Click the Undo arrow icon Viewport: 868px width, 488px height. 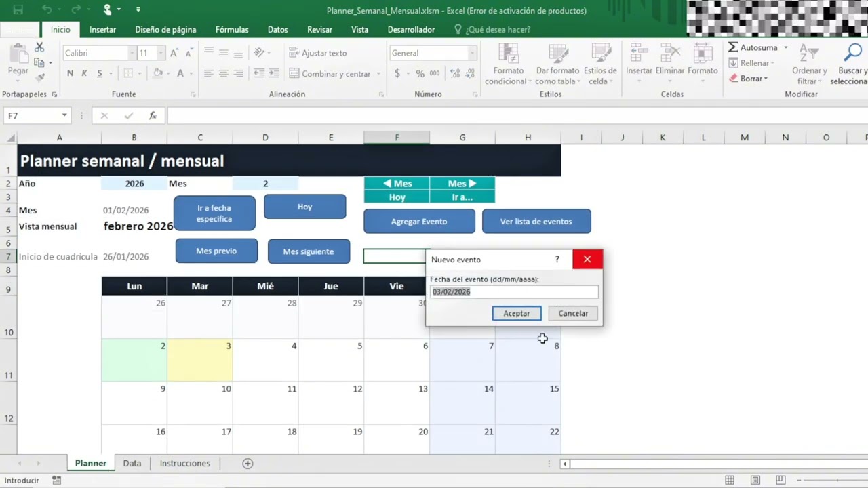click(x=47, y=9)
